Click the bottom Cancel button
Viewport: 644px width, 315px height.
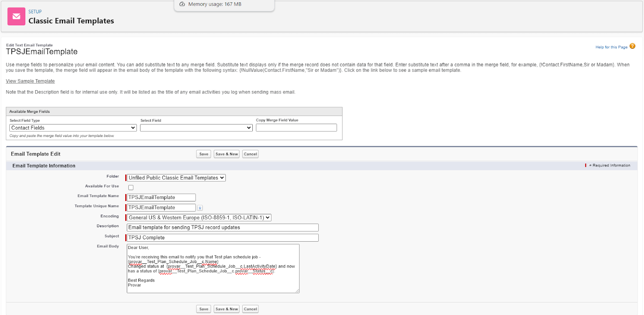tap(250, 309)
